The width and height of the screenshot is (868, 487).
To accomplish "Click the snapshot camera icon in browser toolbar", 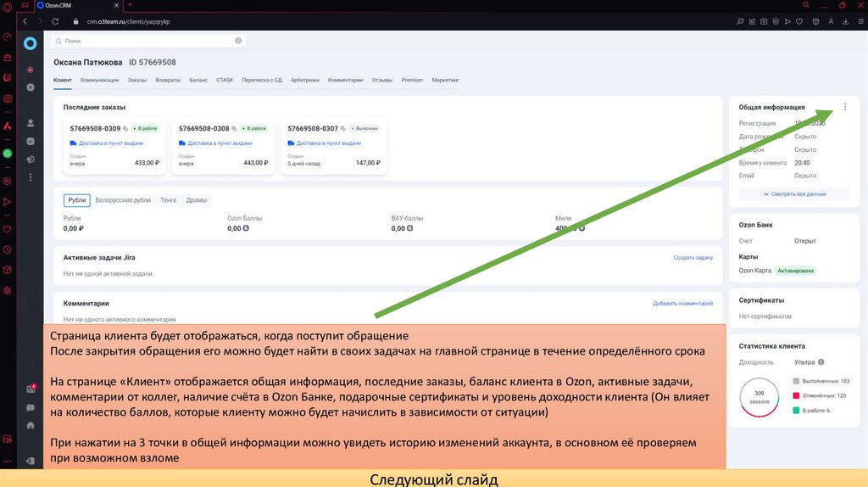I will click(x=764, y=21).
